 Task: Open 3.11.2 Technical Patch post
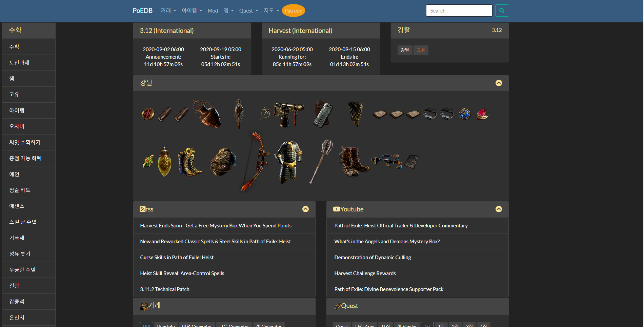coord(165,289)
